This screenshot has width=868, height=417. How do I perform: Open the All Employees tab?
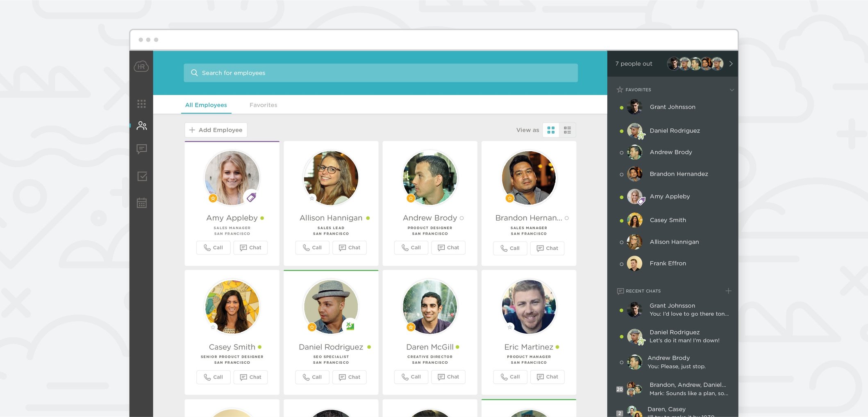tap(206, 105)
